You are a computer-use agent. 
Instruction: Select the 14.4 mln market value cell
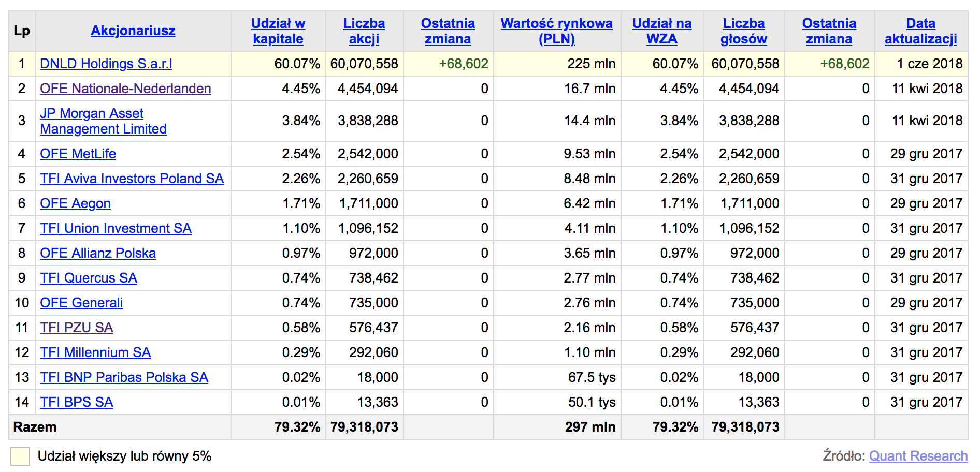(x=557, y=121)
